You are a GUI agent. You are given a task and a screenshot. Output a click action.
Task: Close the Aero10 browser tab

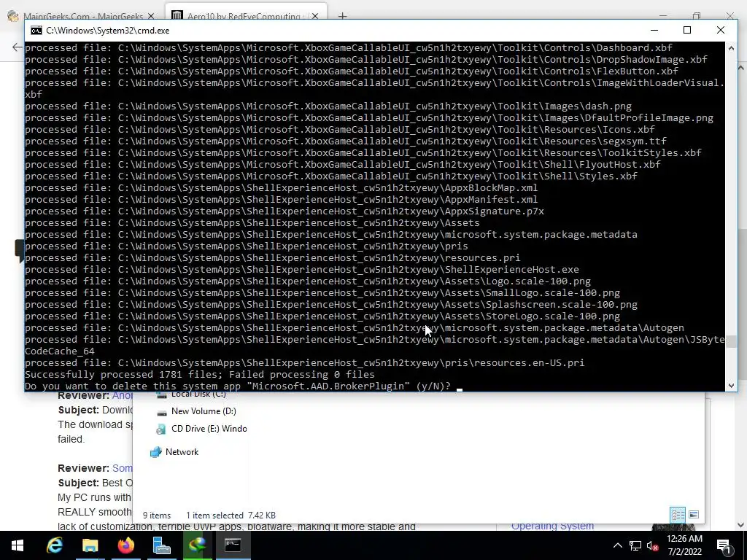pyautogui.click(x=315, y=16)
